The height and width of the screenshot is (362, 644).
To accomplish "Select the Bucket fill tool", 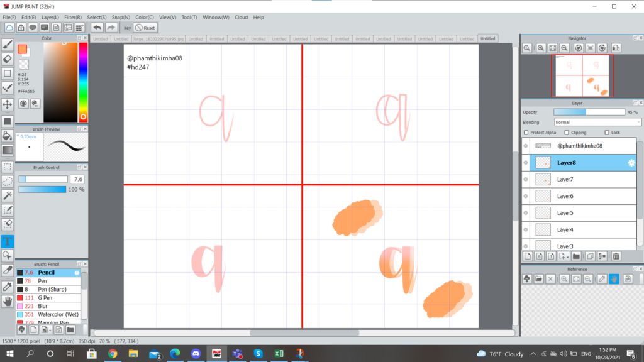I will [x=8, y=136].
